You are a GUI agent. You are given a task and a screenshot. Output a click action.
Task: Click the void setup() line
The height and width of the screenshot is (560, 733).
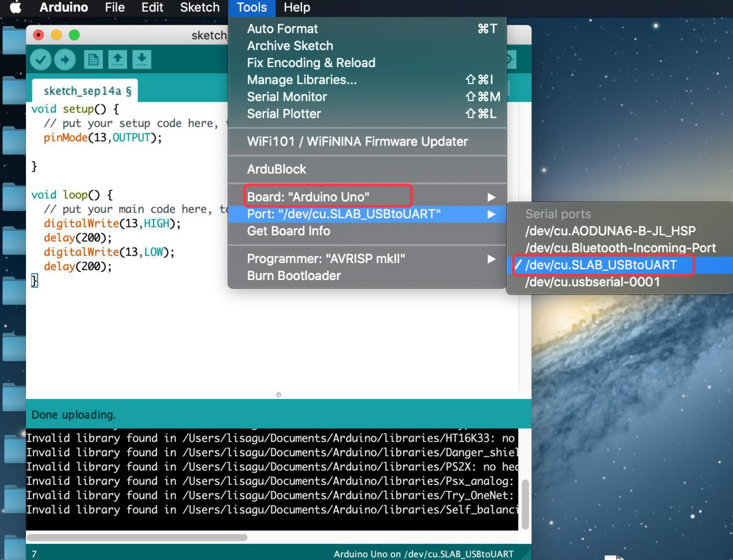[75, 109]
